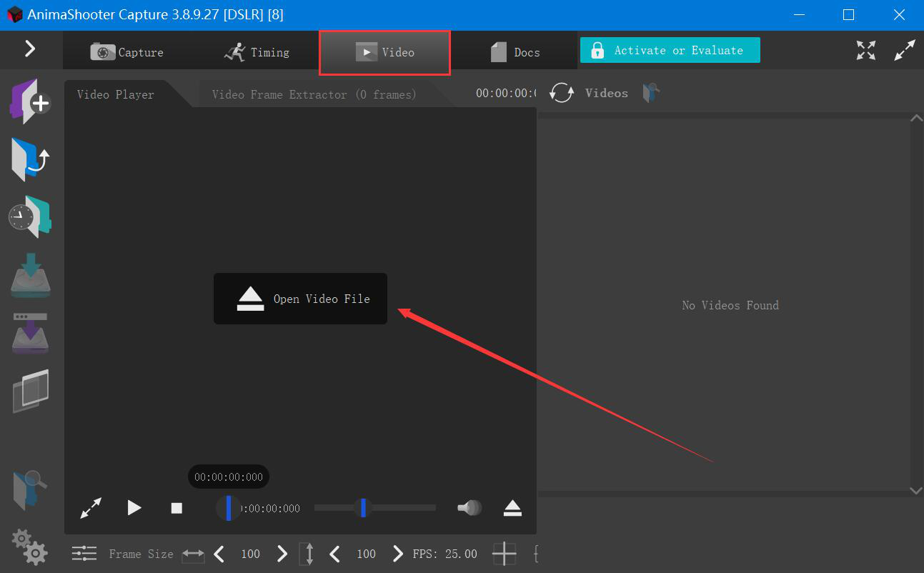The width and height of the screenshot is (924, 573).
Task: Select the Video tab
Action: pyautogui.click(x=384, y=52)
